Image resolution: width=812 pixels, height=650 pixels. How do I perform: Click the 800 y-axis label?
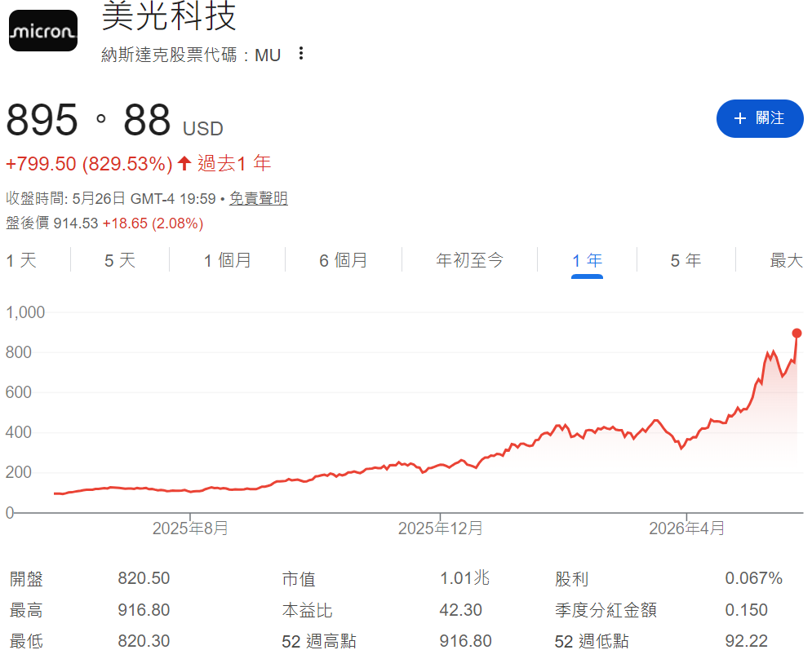tap(19, 352)
